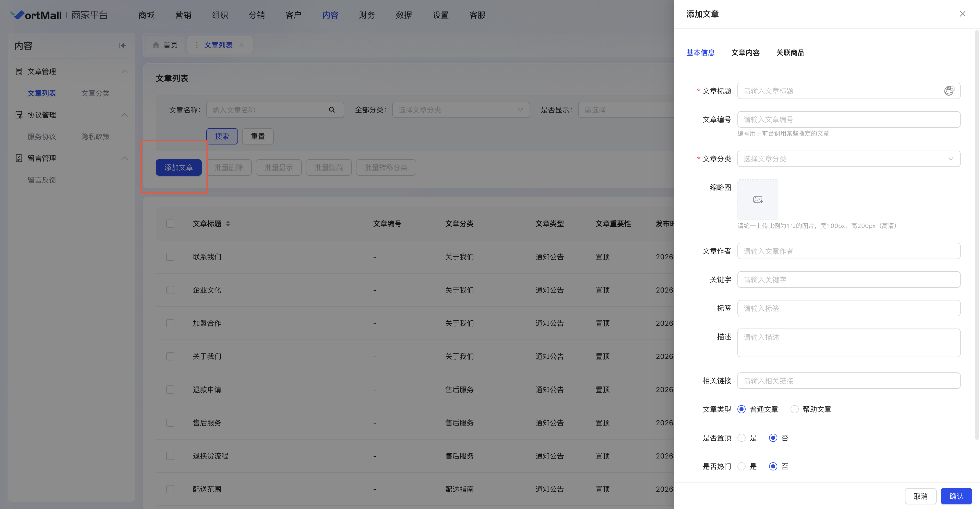Click the thumbnail image upload icon
The height and width of the screenshot is (509, 980).
coord(757,199)
